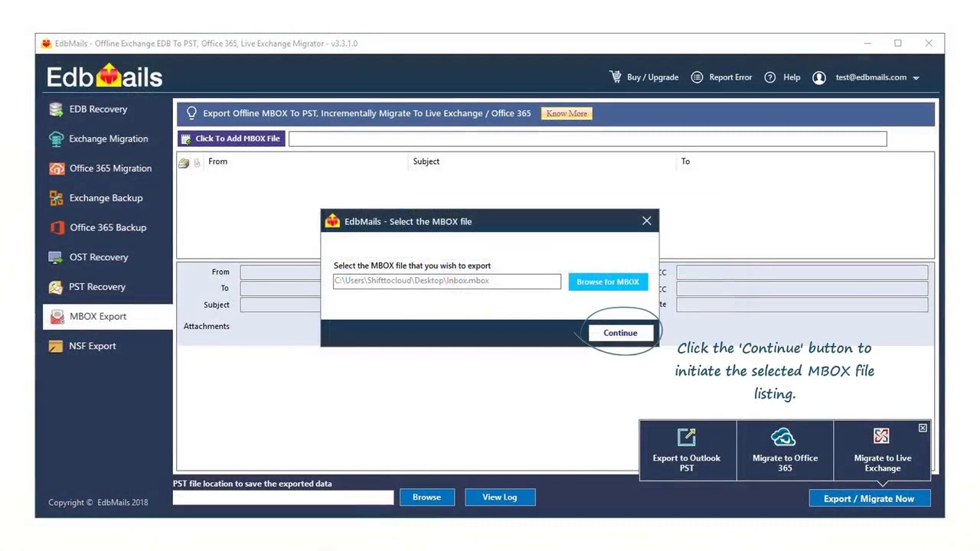Click the EDB Recovery sidebar icon
Image resolution: width=980 pixels, height=551 pixels.
pos(56,109)
